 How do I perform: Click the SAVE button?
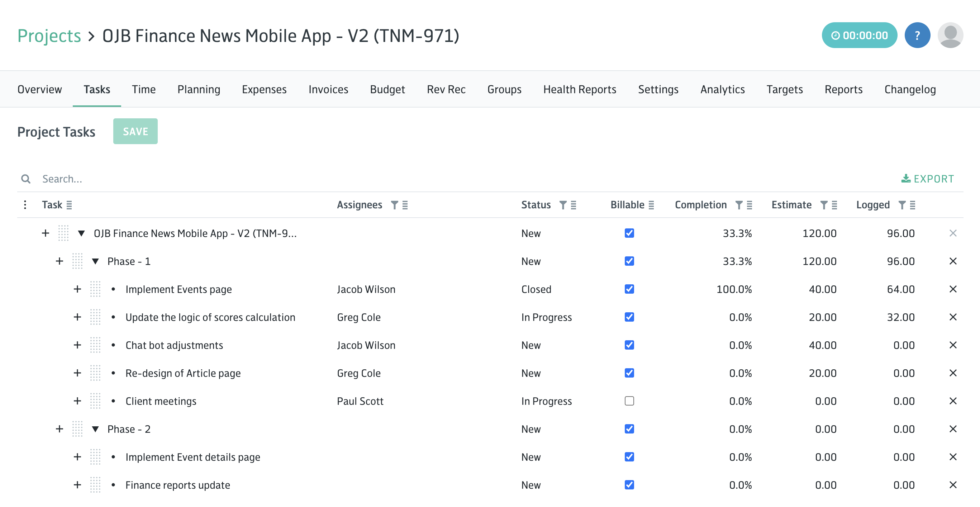135,131
